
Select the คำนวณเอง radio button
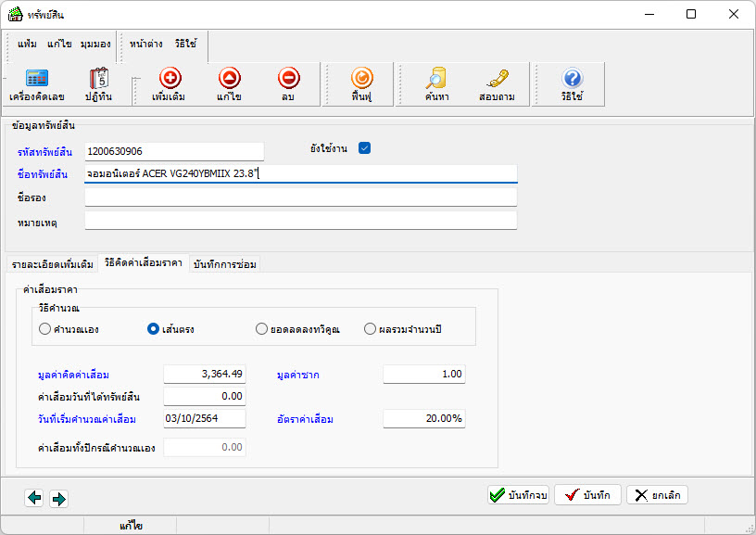point(44,328)
